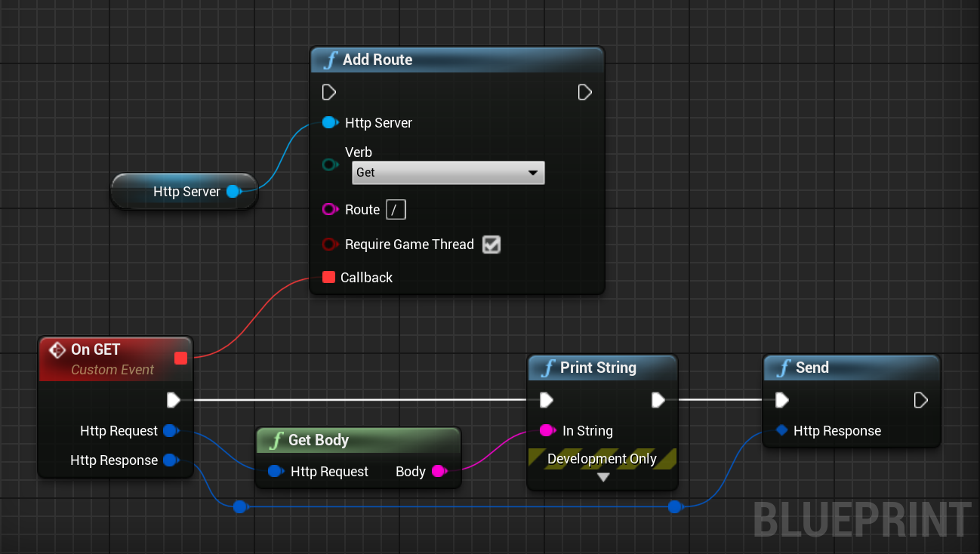
Task: Click the Send node output execution pin
Action: pyautogui.click(x=920, y=399)
